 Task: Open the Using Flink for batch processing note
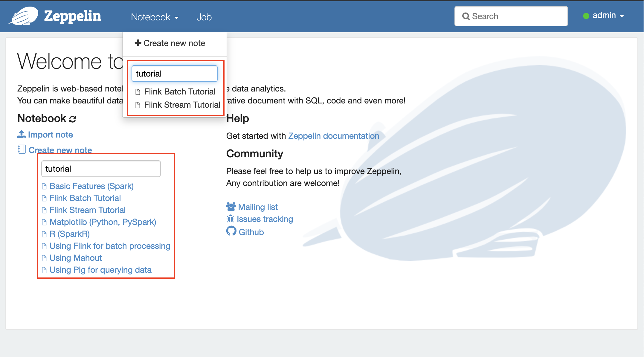110,246
